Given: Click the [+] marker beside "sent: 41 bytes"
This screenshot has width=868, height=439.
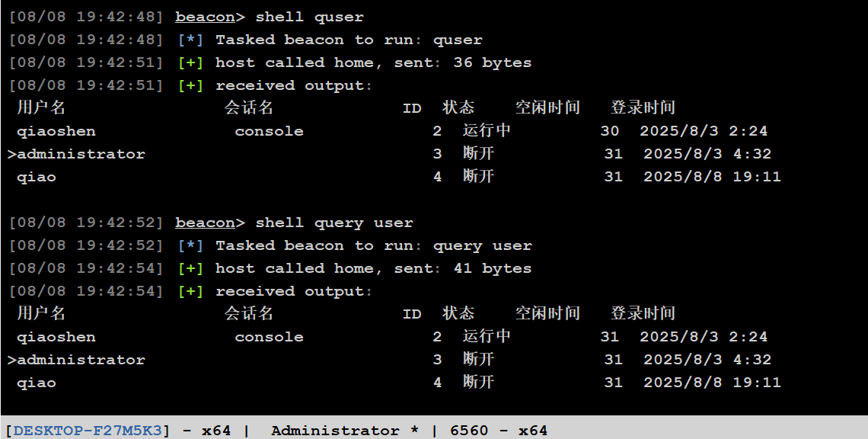Looking at the screenshot, I should click(x=190, y=268).
